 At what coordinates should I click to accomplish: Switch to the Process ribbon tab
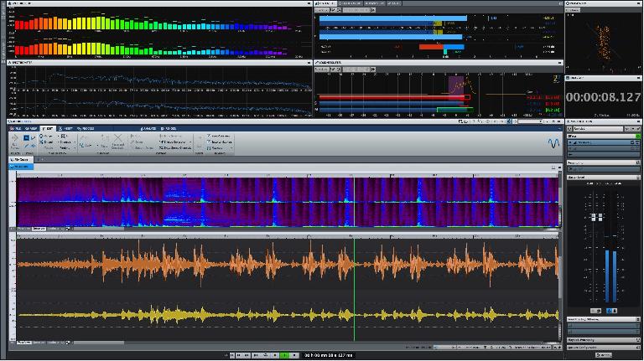[x=86, y=128]
